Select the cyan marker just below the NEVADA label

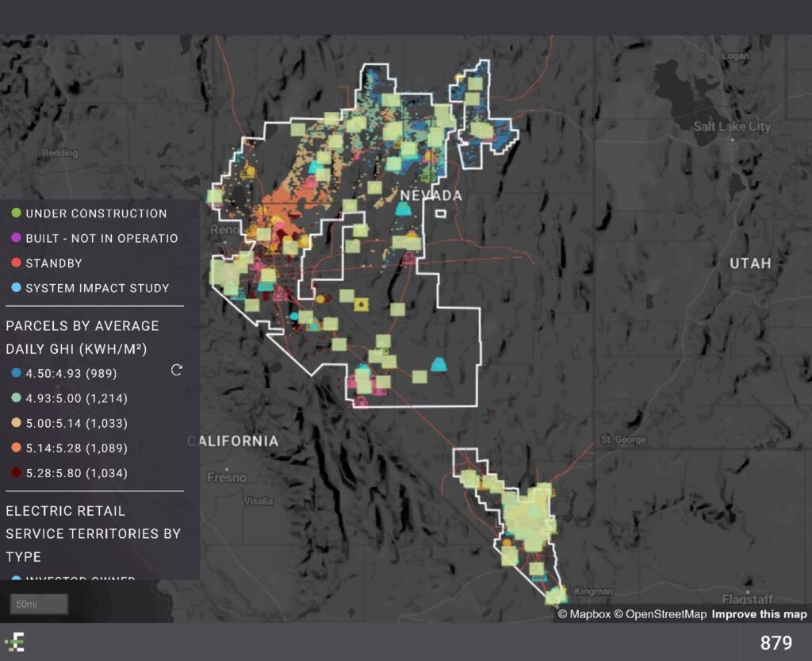[404, 209]
